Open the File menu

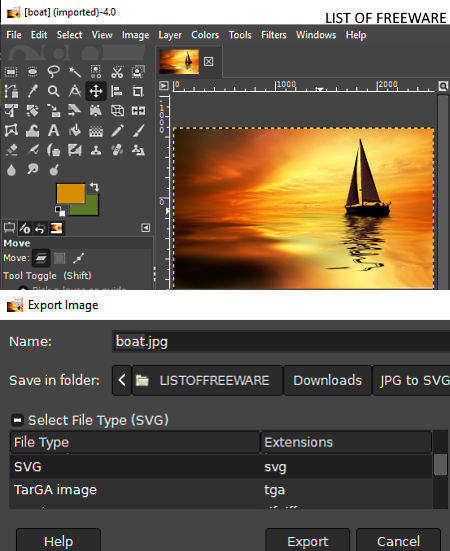coord(14,35)
